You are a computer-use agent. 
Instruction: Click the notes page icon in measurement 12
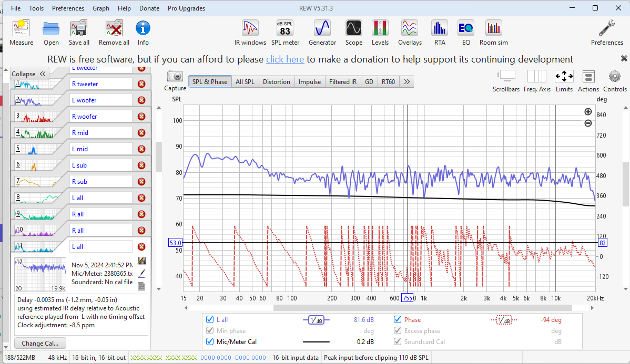coord(141,286)
